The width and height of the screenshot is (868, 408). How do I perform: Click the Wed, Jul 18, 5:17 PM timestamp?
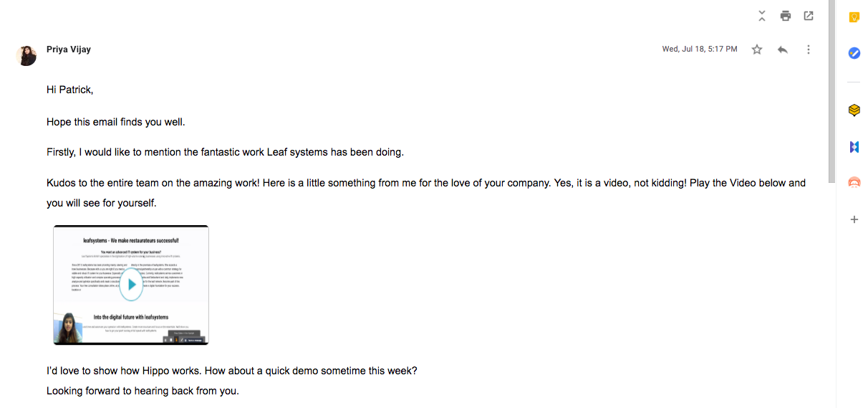point(699,49)
